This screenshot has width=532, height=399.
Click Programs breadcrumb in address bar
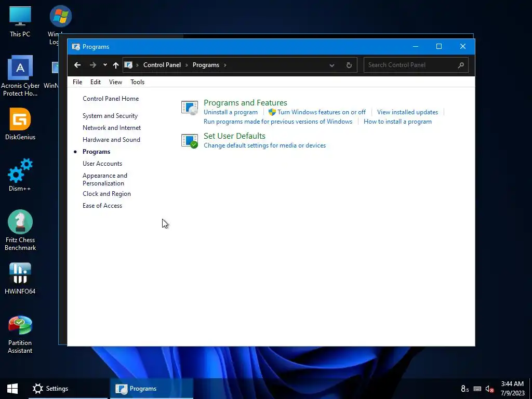[206, 65]
